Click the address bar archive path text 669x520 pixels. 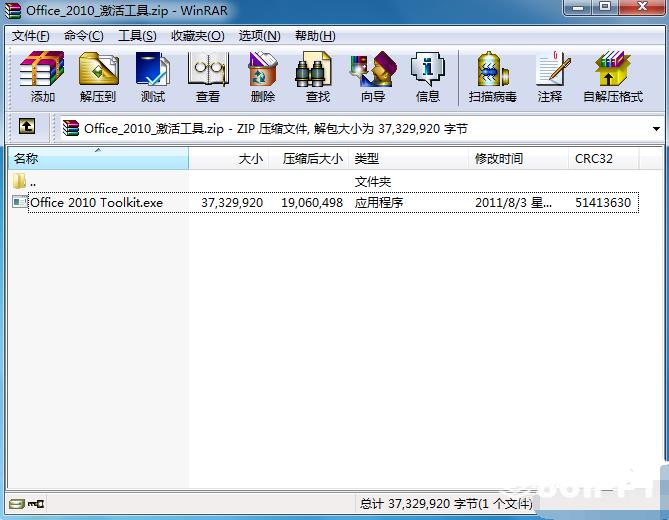coord(276,128)
